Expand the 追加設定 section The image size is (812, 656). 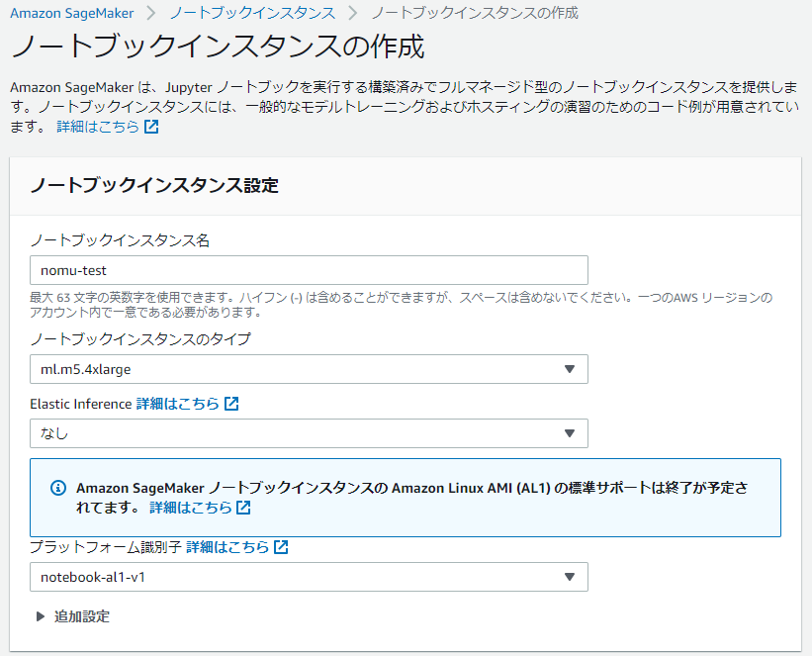point(73,616)
